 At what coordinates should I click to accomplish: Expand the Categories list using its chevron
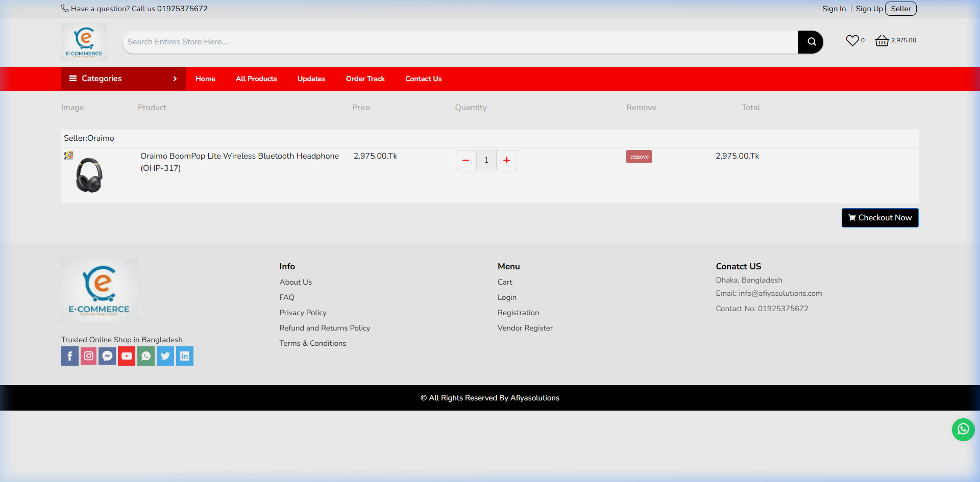click(x=175, y=79)
